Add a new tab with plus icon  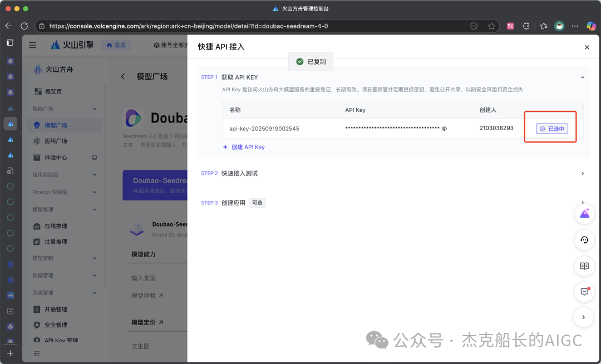(x=11, y=353)
